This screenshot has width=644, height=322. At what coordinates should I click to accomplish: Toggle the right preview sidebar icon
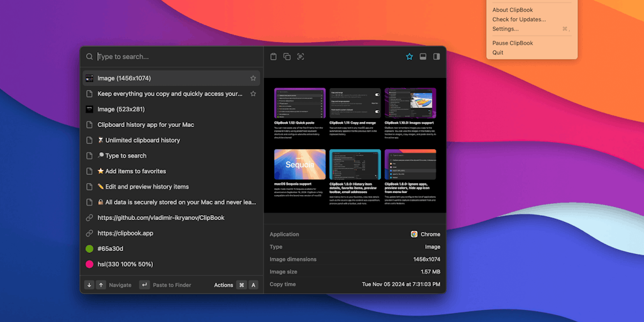pos(436,57)
